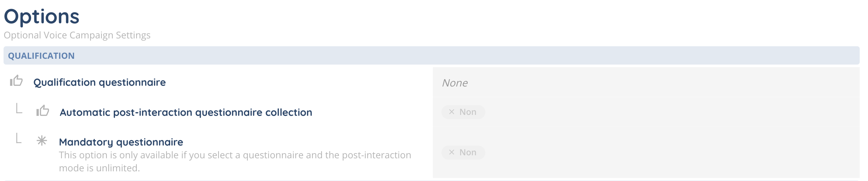Select the Mandatory questionnaire label
Image resolution: width=868 pixels, height=181 pixels.
121,142
